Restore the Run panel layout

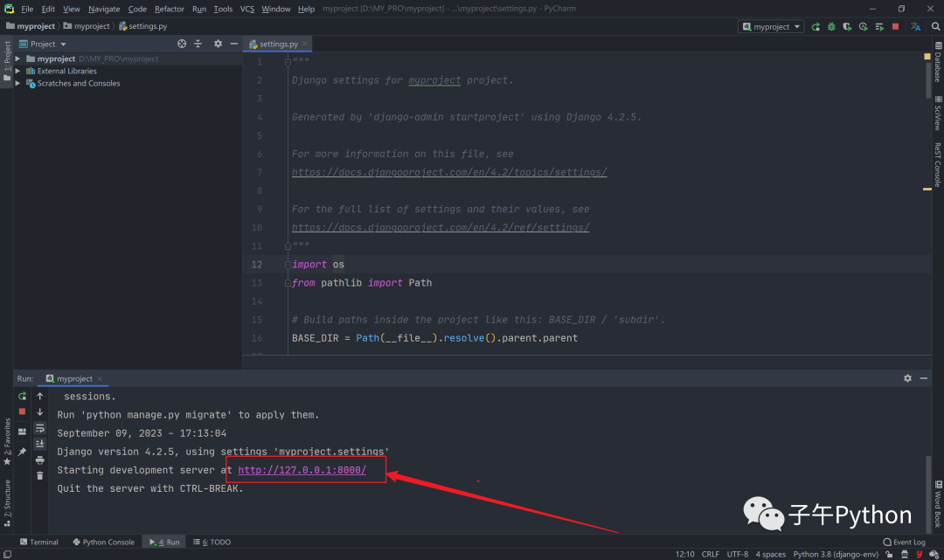[22, 432]
